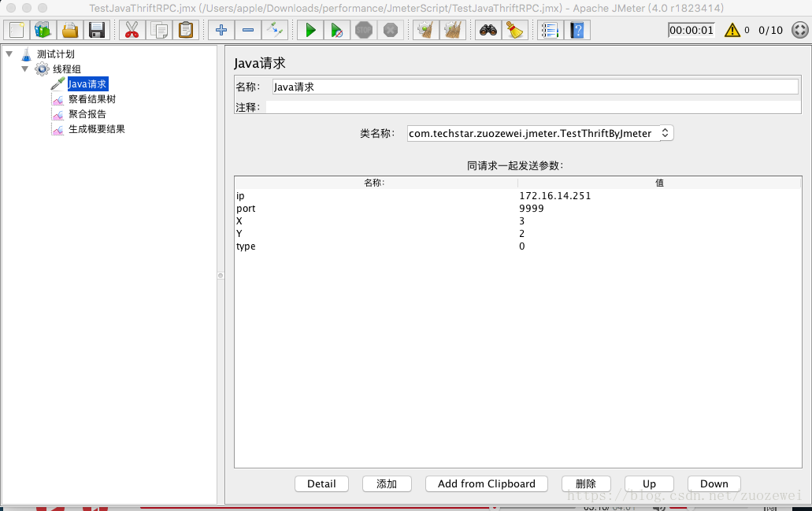Click the type parameter name cell
The height and width of the screenshot is (511, 812).
click(x=376, y=246)
